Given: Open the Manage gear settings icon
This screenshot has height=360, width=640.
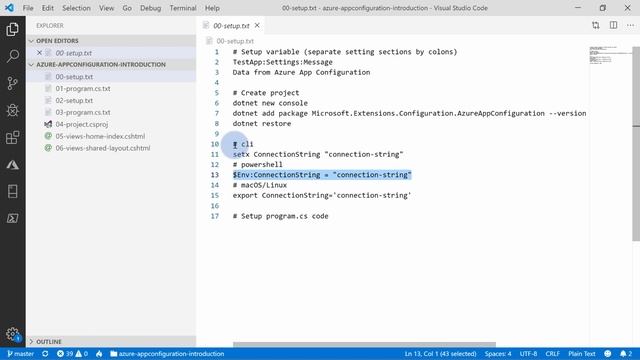Looking at the screenshot, I should click(x=12, y=334).
